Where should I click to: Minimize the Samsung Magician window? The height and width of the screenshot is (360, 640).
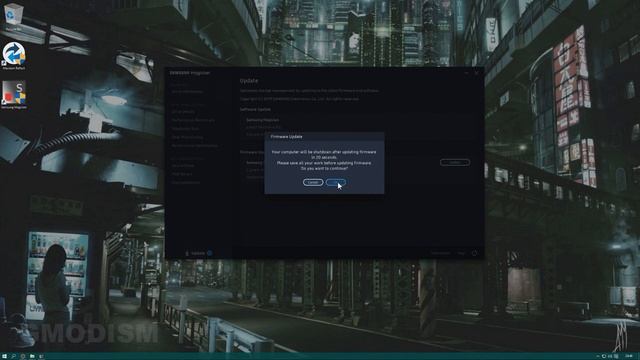pyautogui.click(x=467, y=73)
